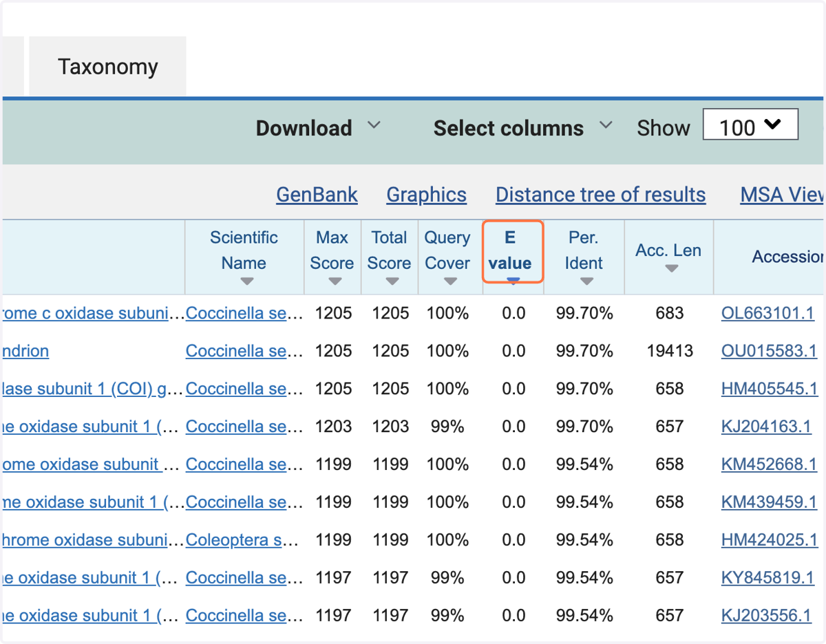This screenshot has height=644, width=826.
Task: Open description link in OL663101.1 row
Action: (94, 313)
